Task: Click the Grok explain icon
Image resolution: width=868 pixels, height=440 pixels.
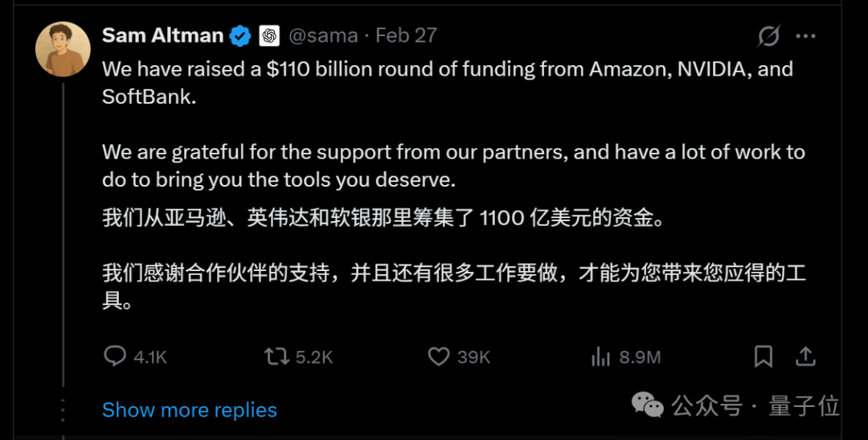Action: pos(768,36)
